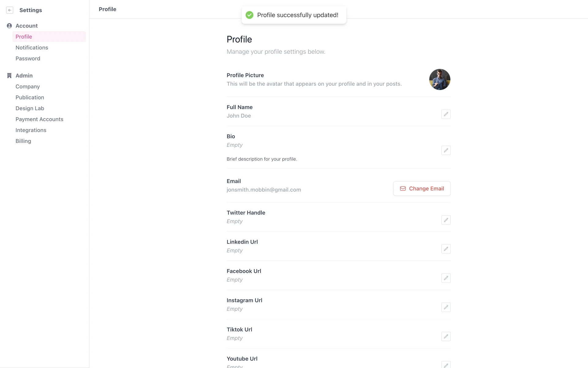Select Publication in the sidebar
This screenshot has height=368, width=588.
pyautogui.click(x=30, y=98)
